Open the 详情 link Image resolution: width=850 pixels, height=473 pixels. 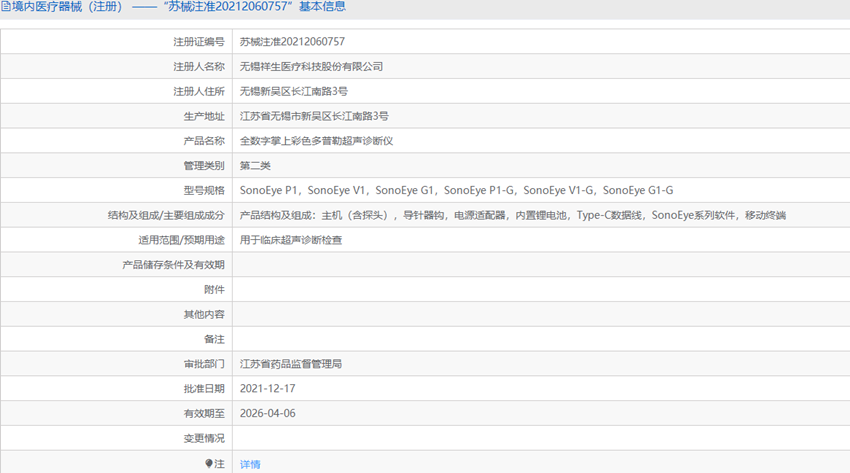[x=250, y=464]
